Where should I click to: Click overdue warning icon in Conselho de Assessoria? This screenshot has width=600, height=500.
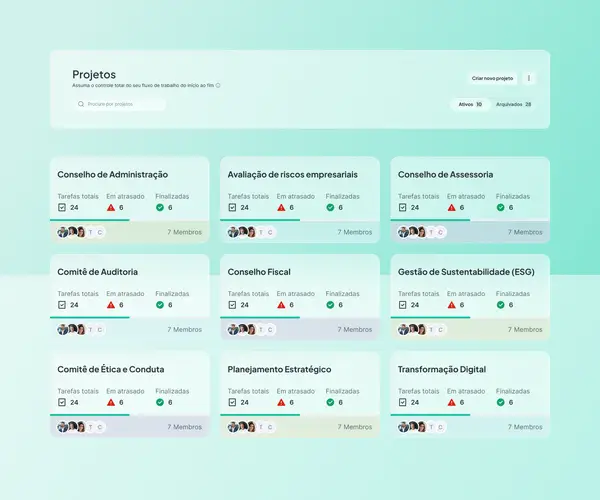tap(452, 207)
